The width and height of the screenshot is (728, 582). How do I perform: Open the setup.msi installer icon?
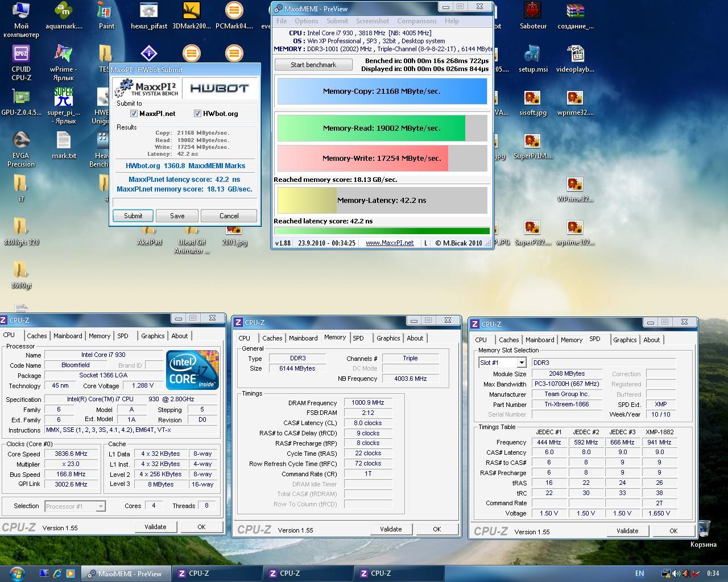(x=533, y=59)
